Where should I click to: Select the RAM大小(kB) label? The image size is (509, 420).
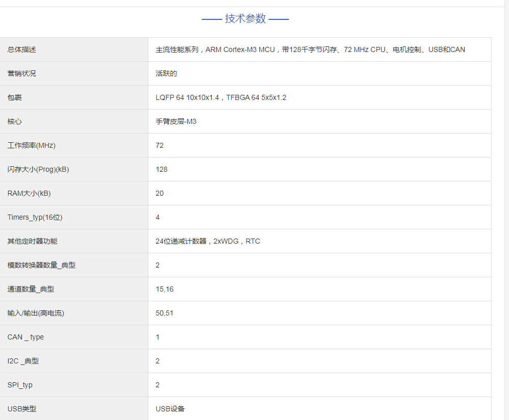(29, 194)
